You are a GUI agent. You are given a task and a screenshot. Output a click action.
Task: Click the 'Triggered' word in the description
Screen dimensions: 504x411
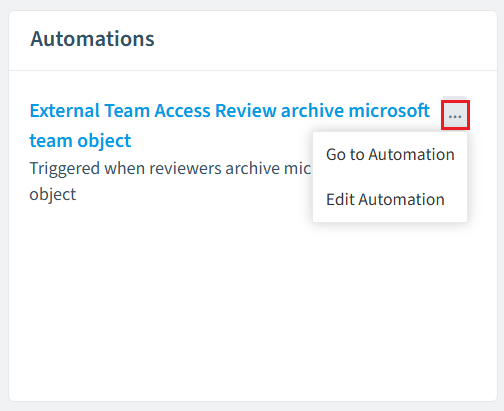pyautogui.click(x=64, y=168)
